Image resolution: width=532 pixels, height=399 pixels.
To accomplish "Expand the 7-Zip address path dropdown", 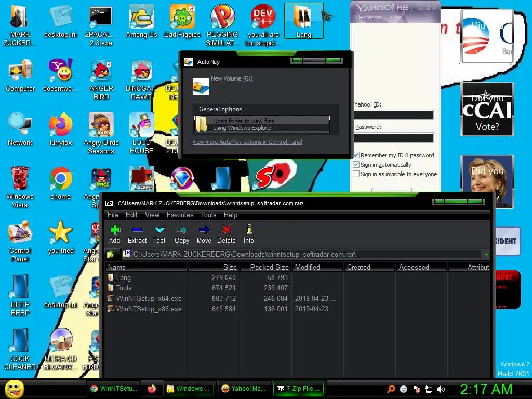I will pos(486,255).
